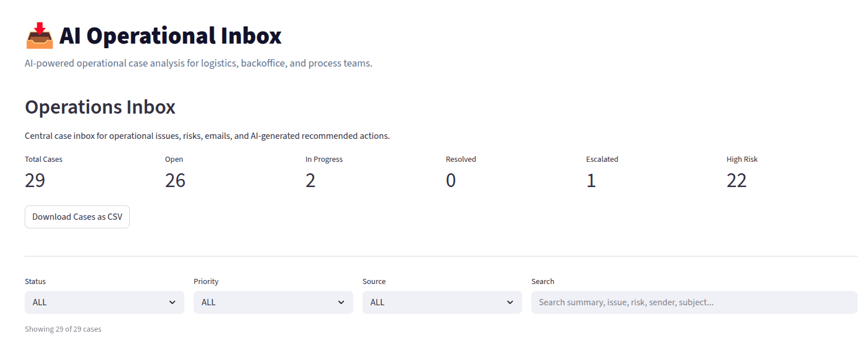Select the Open cases value 26
The image size is (868, 346).
click(175, 181)
